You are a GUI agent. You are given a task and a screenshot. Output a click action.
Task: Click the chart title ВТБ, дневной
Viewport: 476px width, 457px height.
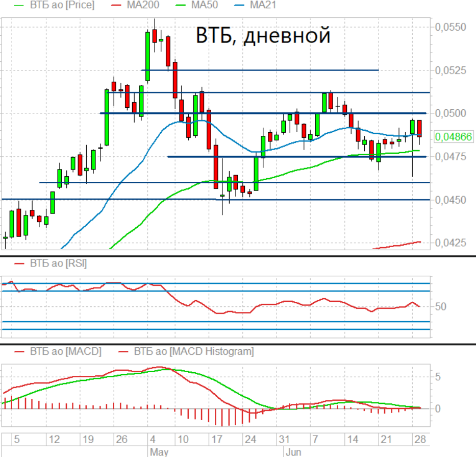pos(263,36)
